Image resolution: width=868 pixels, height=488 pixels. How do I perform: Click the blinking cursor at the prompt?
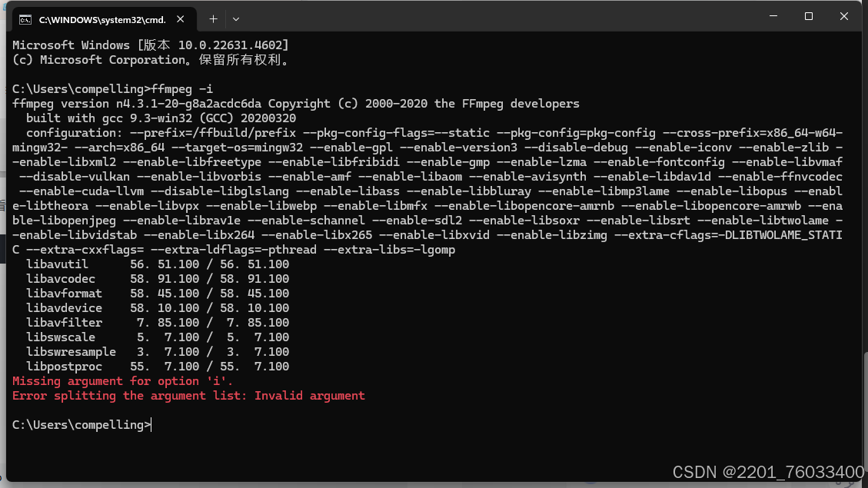pos(151,424)
